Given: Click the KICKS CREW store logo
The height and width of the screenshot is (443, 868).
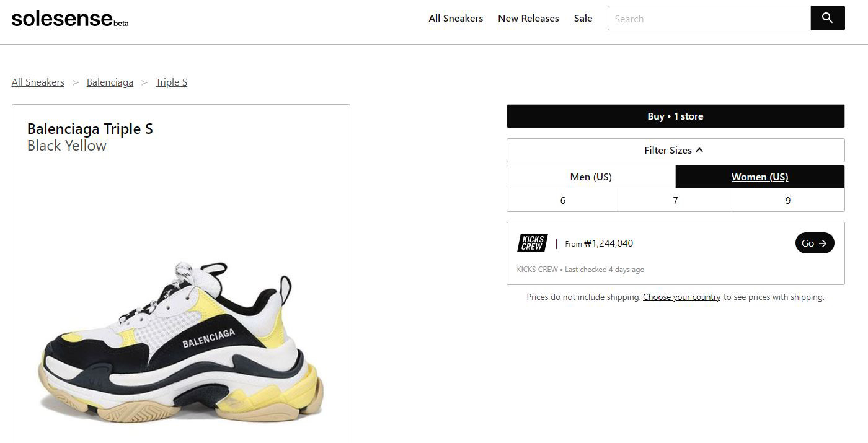Looking at the screenshot, I should point(532,243).
